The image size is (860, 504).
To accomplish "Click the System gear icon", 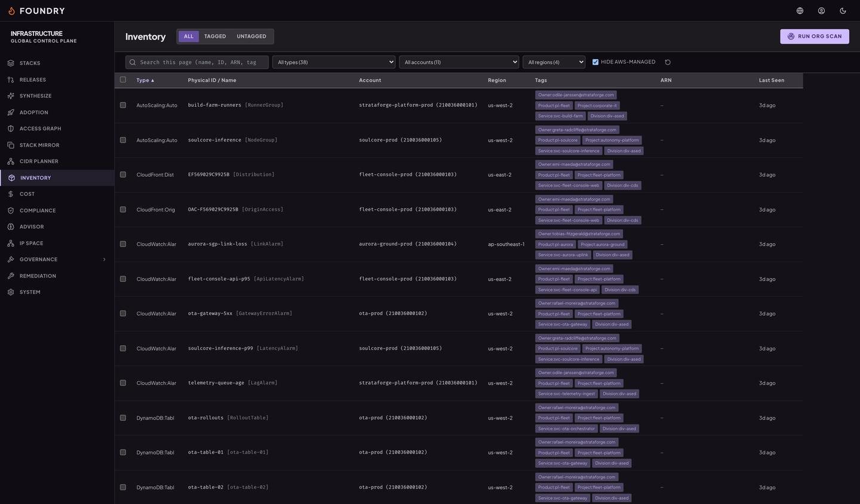I will [11, 292].
